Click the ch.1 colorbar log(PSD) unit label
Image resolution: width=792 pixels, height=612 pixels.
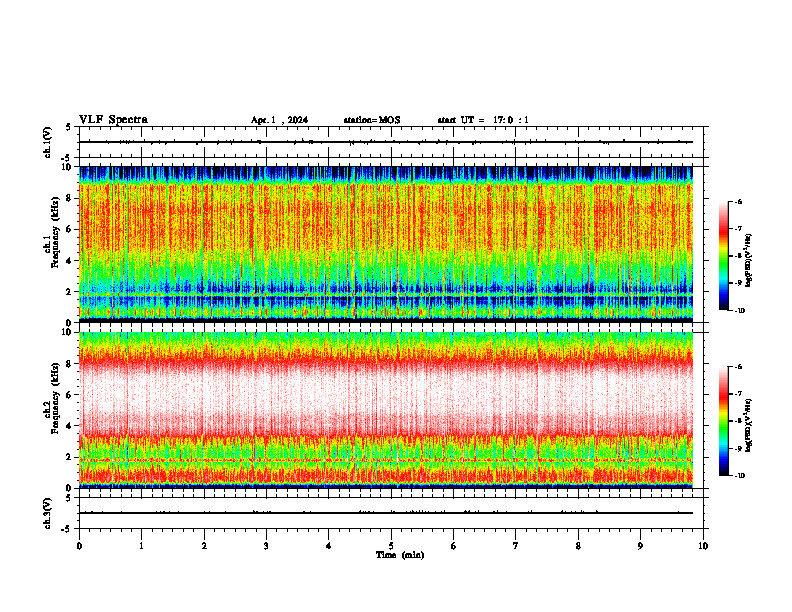[x=749, y=261]
